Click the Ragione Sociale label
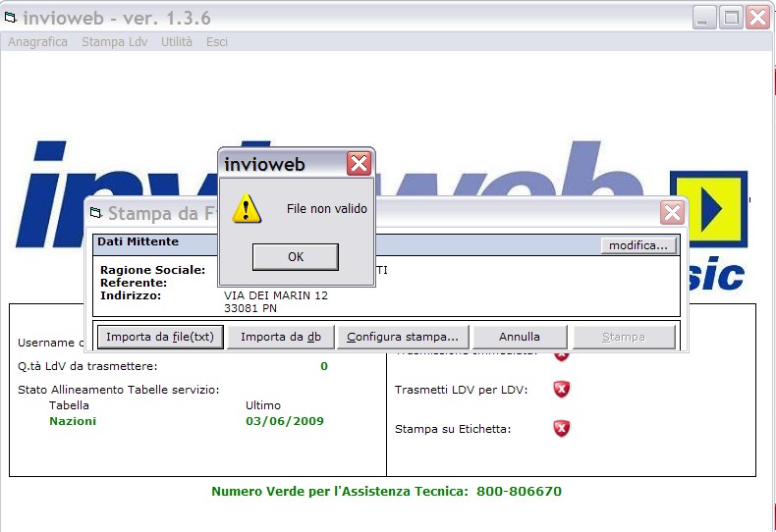The width and height of the screenshot is (776, 532). pyautogui.click(x=152, y=270)
